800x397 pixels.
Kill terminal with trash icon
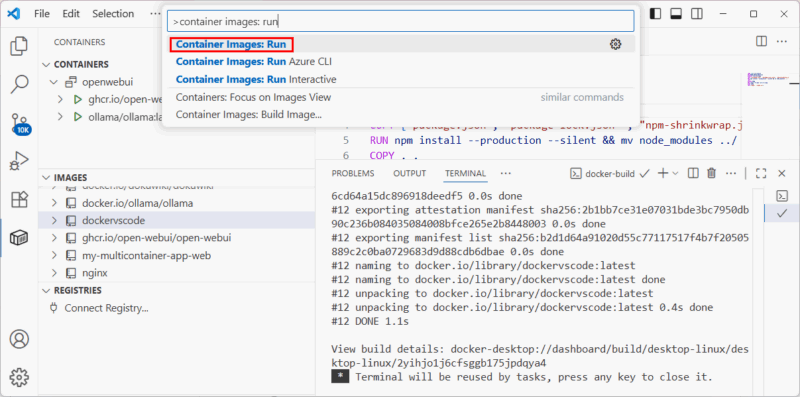point(711,173)
